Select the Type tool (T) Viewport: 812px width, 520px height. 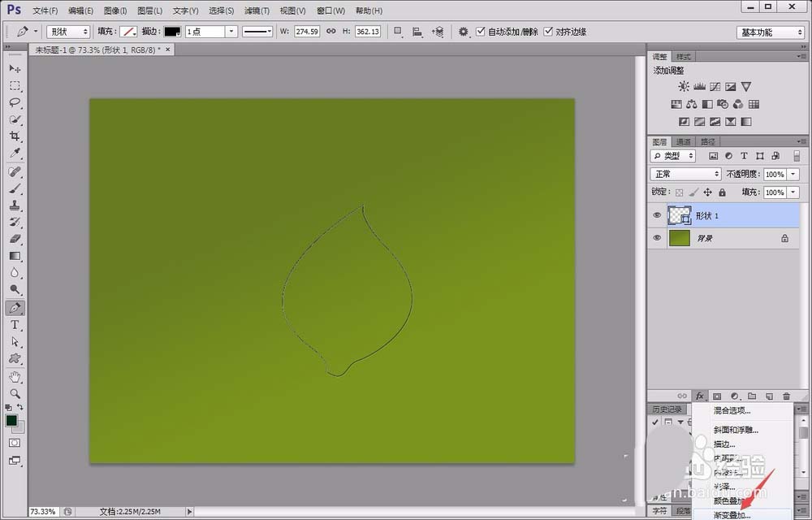pos(15,325)
